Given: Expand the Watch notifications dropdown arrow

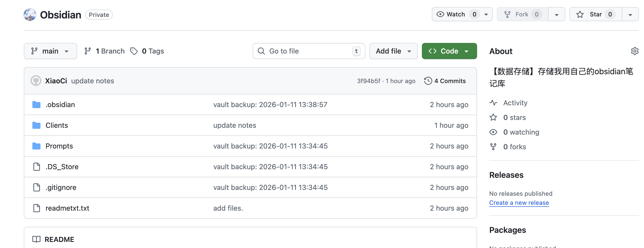Looking at the screenshot, I should click(486, 14).
